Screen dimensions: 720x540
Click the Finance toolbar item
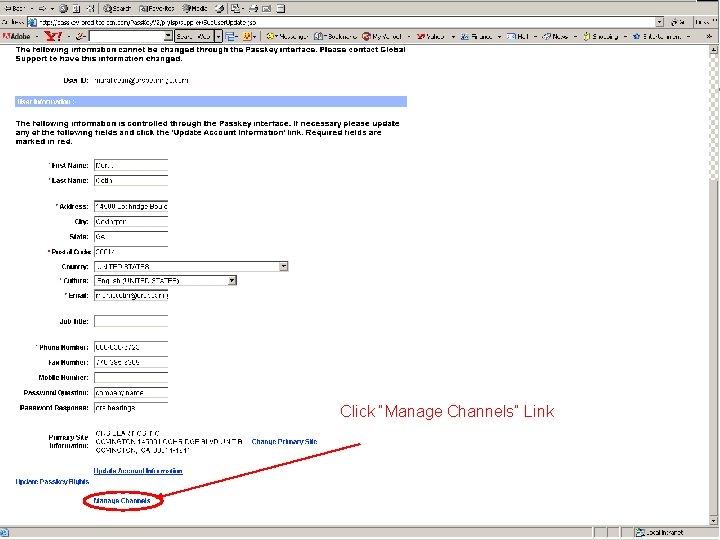coord(477,36)
